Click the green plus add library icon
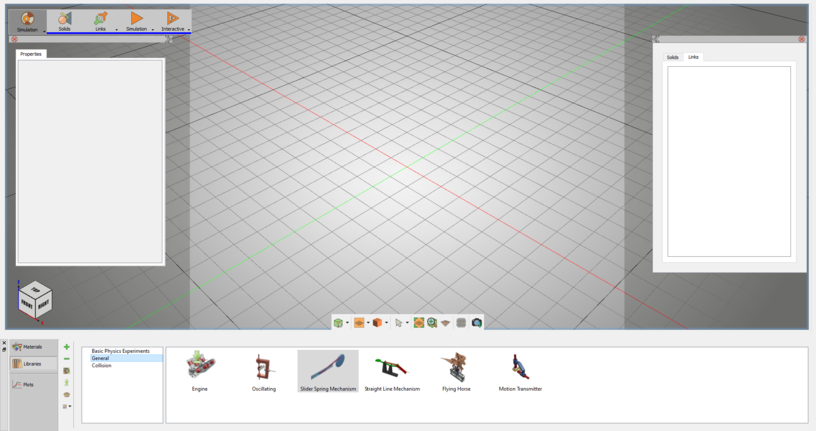Image resolution: width=816 pixels, height=431 pixels. (x=67, y=347)
